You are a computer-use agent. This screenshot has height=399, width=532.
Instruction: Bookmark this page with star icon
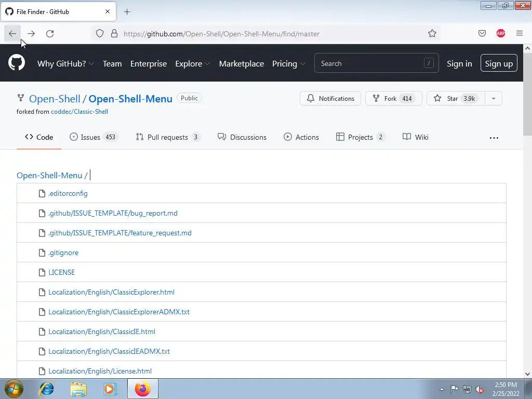click(x=432, y=33)
